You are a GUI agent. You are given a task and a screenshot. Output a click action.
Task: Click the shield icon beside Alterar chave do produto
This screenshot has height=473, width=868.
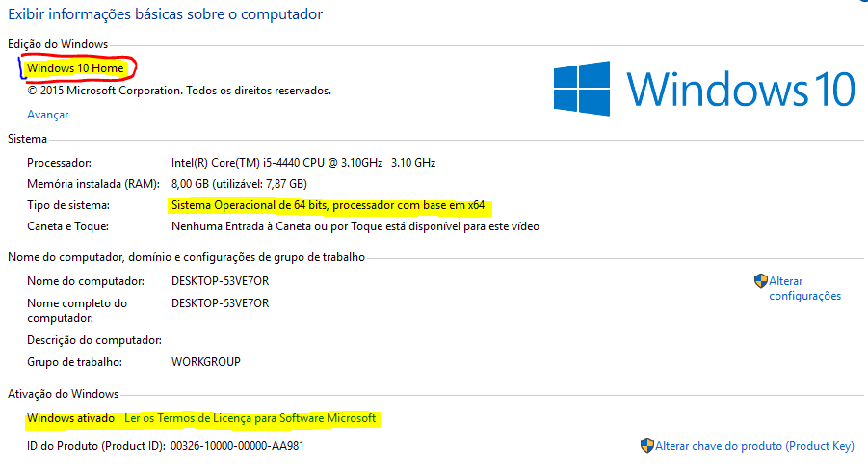coord(647,446)
